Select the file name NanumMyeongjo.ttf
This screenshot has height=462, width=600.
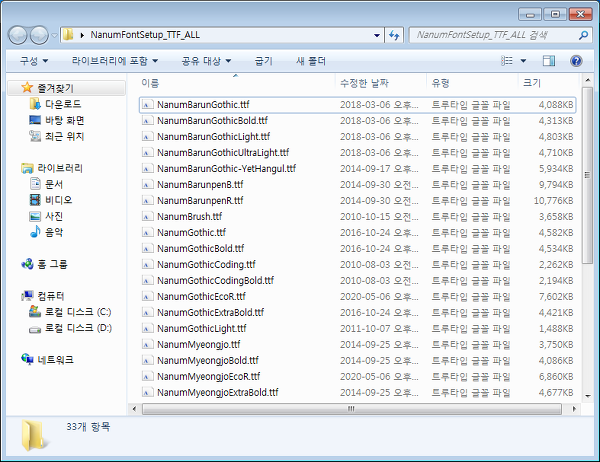point(199,344)
